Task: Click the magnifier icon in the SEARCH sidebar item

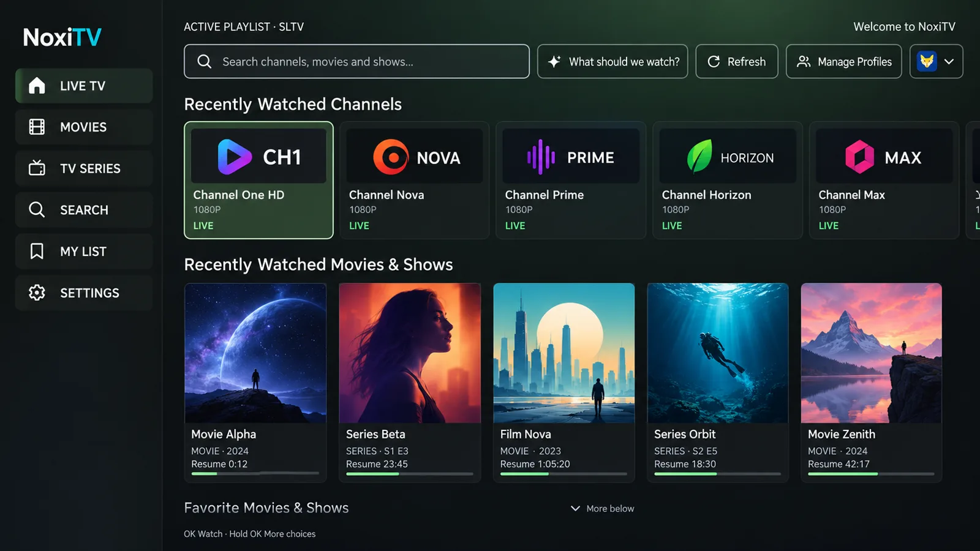Action: click(37, 209)
